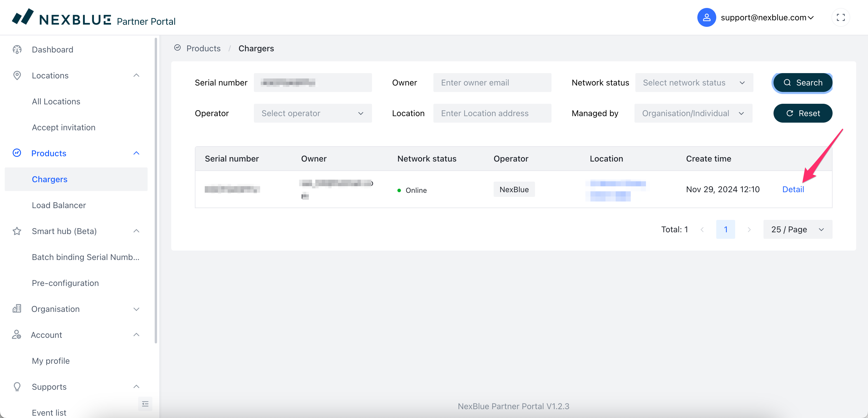Open the Select operator dropdown
This screenshot has height=418, width=868.
(312, 113)
